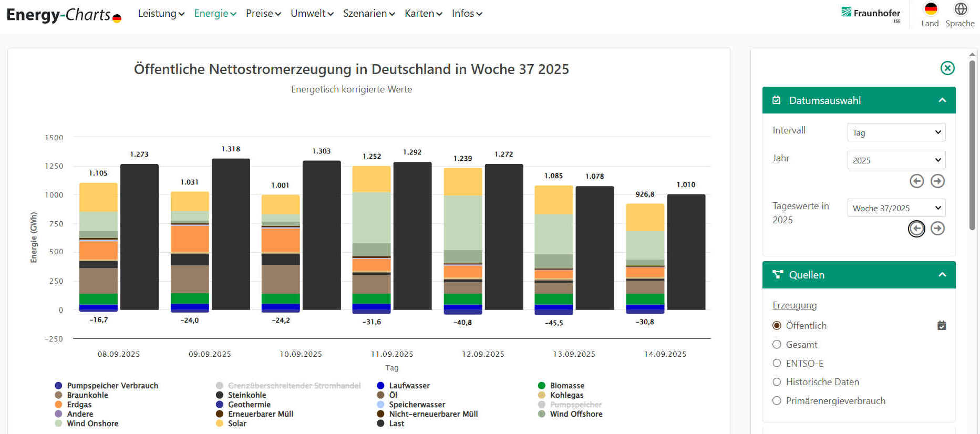Step back to previous week arrow
The width and height of the screenshot is (980, 434).
[916, 229]
